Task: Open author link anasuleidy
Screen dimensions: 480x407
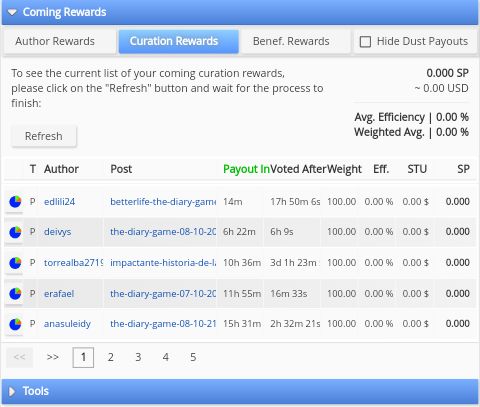Action: click(x=67, y=324)
